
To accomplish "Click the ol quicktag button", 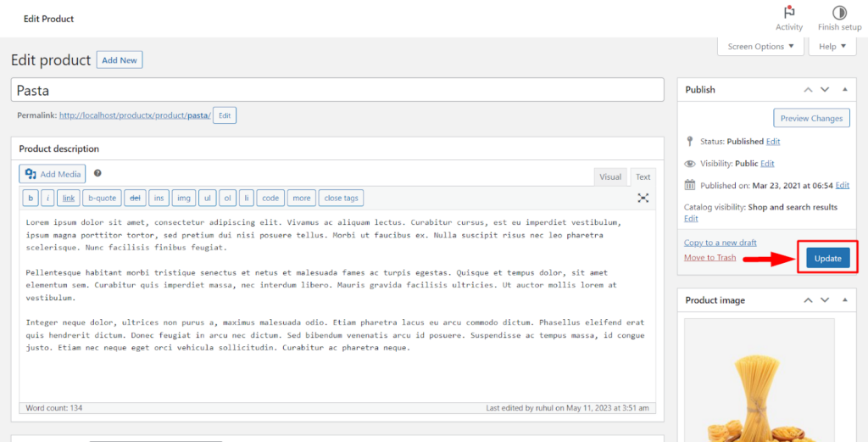I will click(227, 198).
